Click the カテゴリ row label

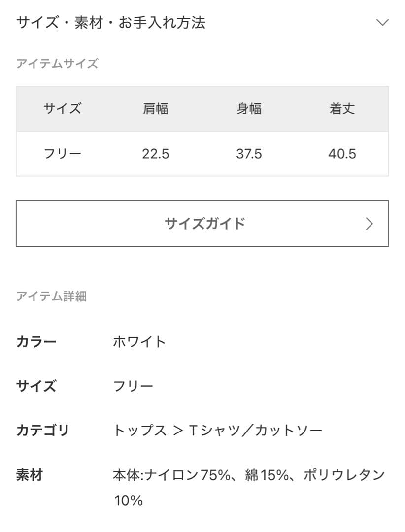tap(43, 431)
